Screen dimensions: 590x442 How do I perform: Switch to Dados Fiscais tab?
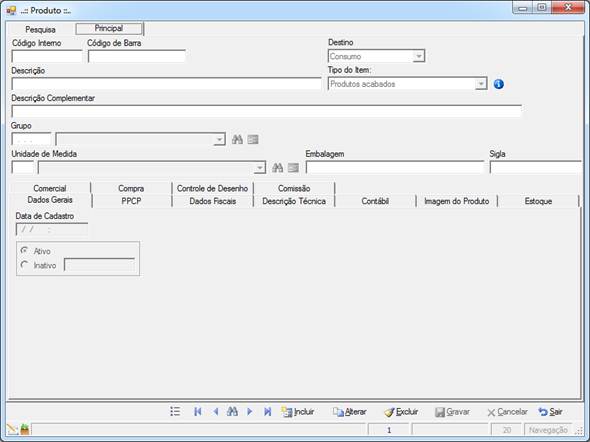(213, 201)
